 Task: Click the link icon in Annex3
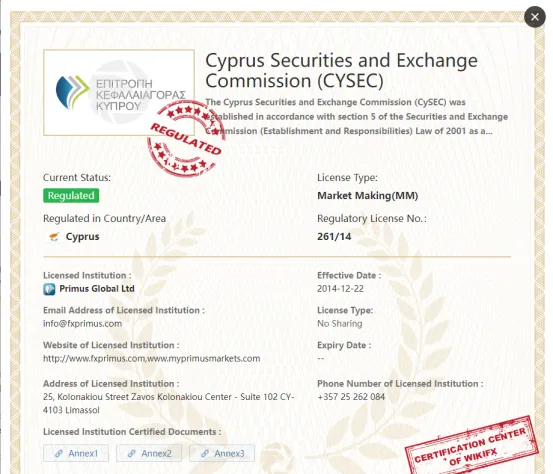205,454
